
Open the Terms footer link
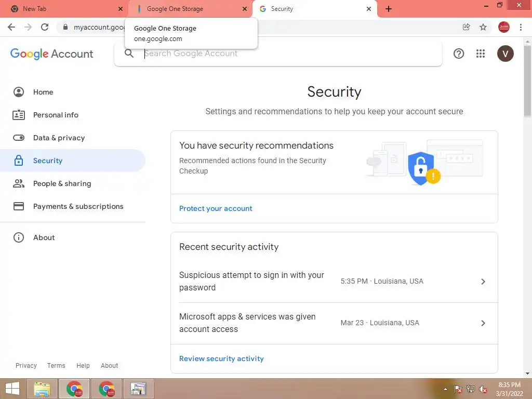[56, 365]
